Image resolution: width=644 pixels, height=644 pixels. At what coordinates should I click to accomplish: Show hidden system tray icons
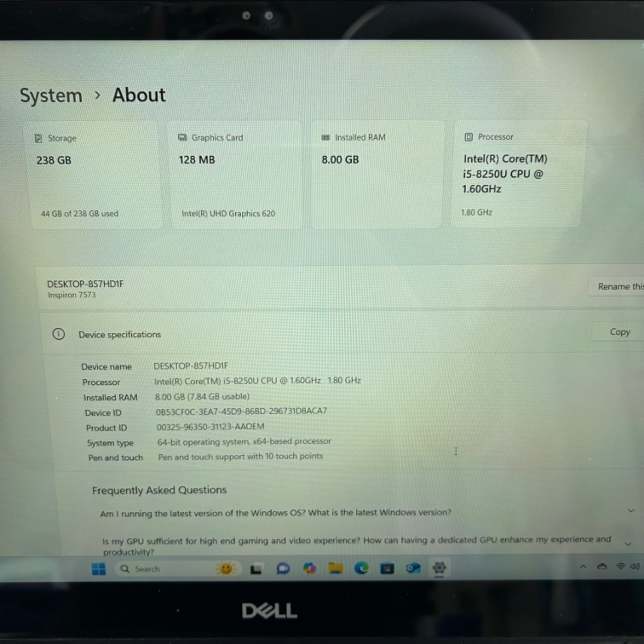583,567
